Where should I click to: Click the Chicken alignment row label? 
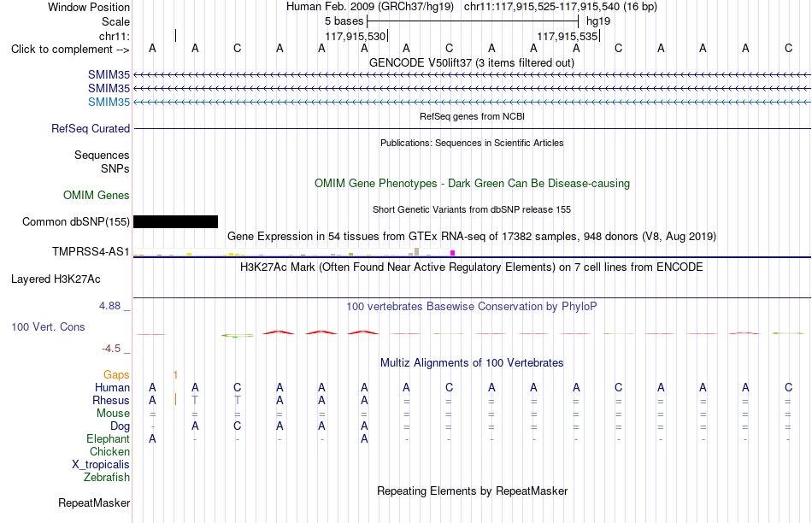coord(109,451)
